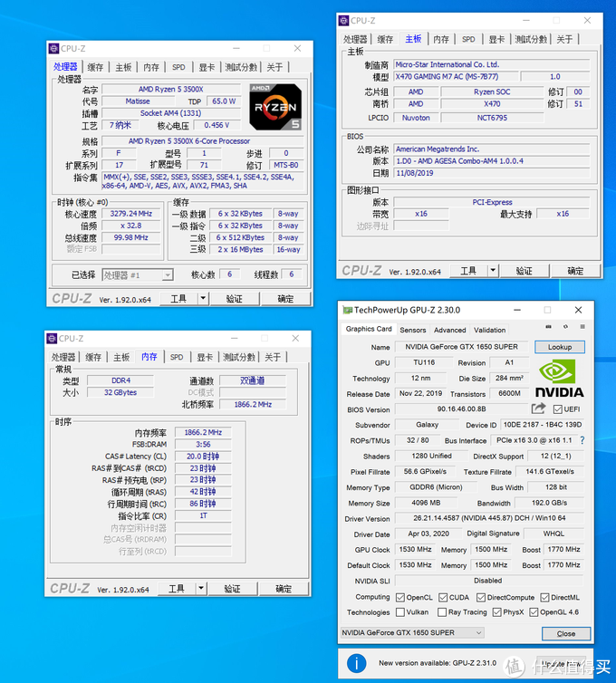Click the 'AMD Ryzen 5 3500X' name value

coord(171,90)
